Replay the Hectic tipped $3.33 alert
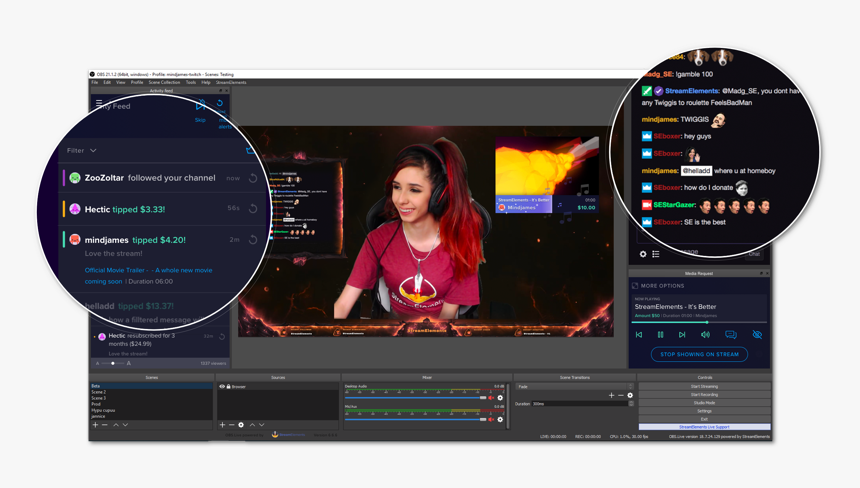This screenshot has width=860, height=488. [x=253, y=208]
